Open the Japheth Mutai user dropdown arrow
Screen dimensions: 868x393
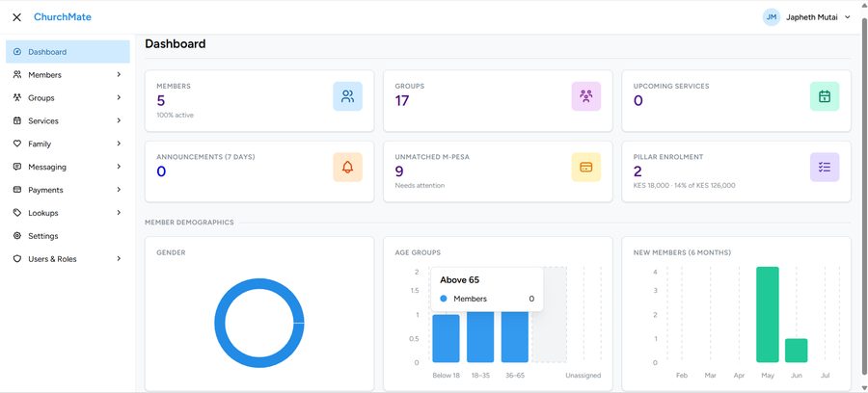[x=847, y=17]
